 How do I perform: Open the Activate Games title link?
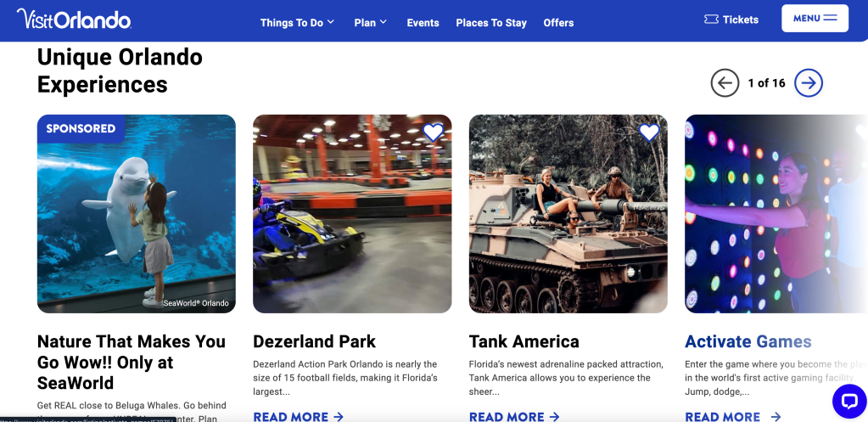point(748,341)
